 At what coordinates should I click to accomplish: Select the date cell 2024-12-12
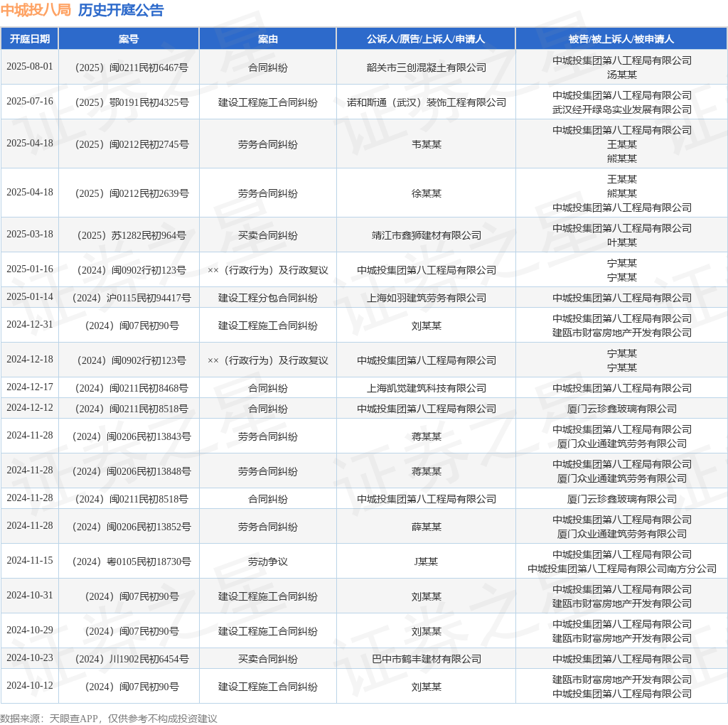click(x=30, y=407)
